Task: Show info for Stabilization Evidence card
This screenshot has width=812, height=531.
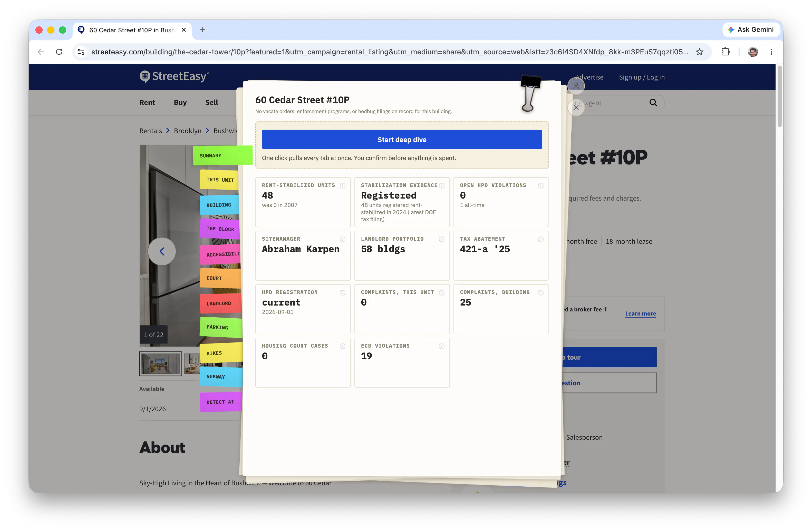Action: point(441,185)
